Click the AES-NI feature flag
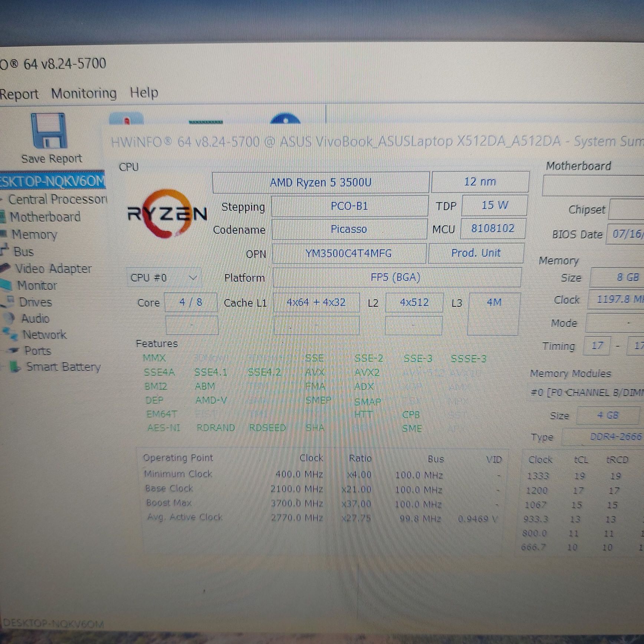 point(164,428)
